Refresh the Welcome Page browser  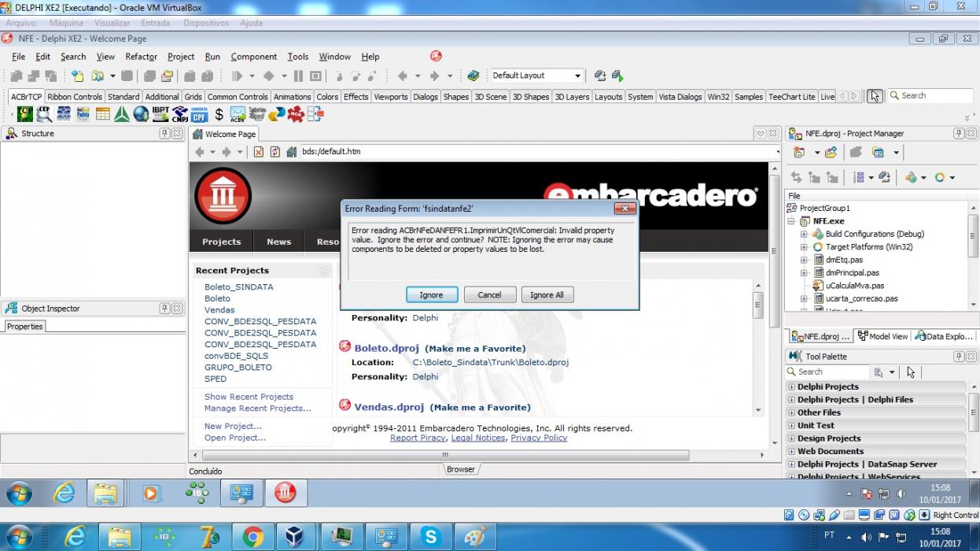pyautogui.click(x=275, y=152)
